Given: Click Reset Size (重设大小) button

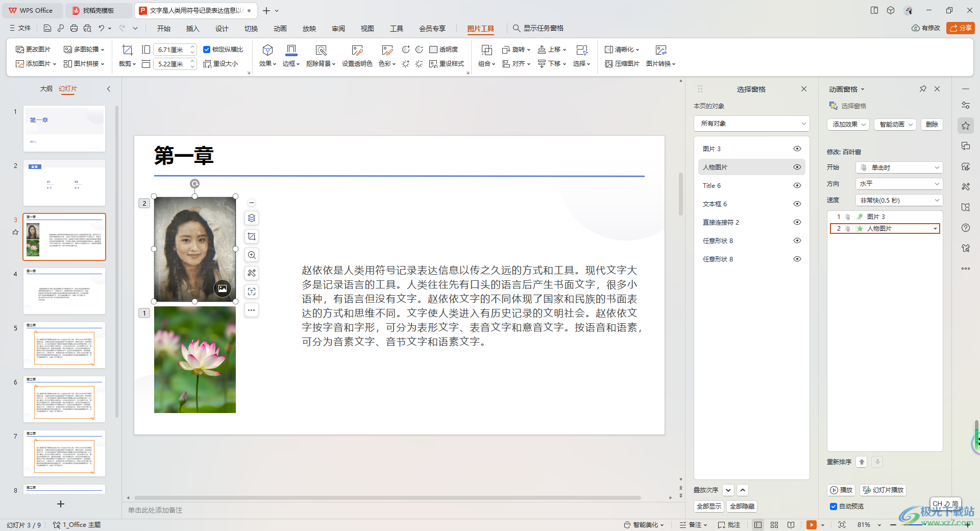Looking at the screenshot, I should 220,64.
